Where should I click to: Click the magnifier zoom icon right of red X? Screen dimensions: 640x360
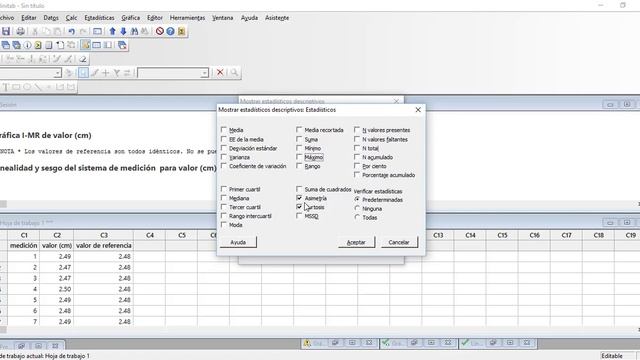click(234, 73)
